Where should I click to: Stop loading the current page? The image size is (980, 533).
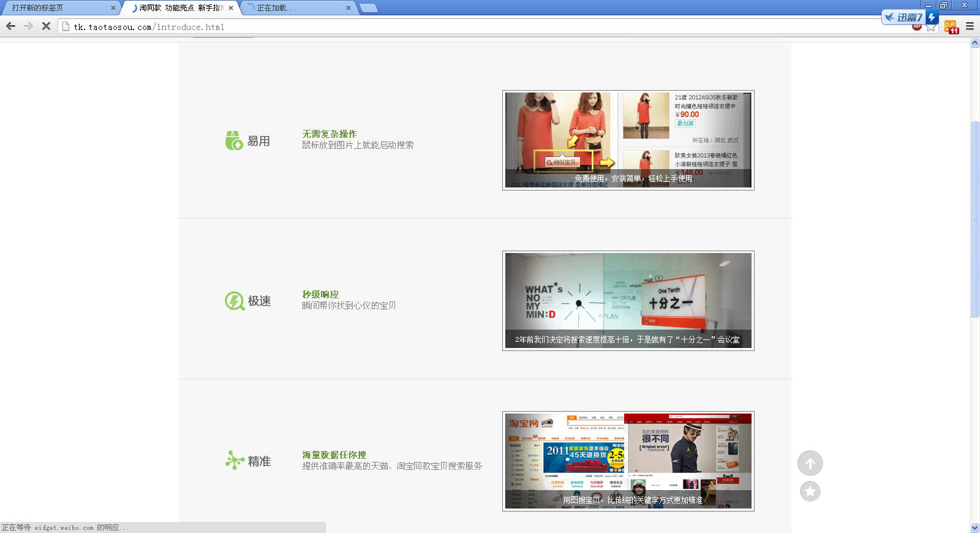[46, 26]
